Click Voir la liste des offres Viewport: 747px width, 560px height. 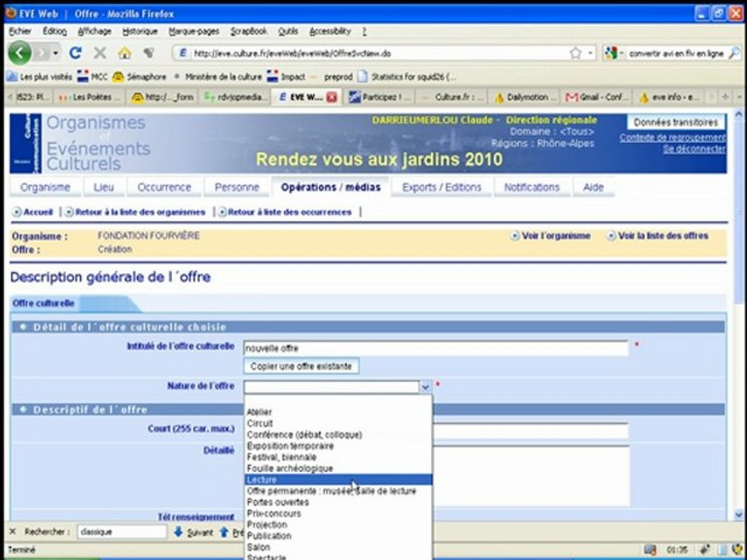click(x=657, y=236)
